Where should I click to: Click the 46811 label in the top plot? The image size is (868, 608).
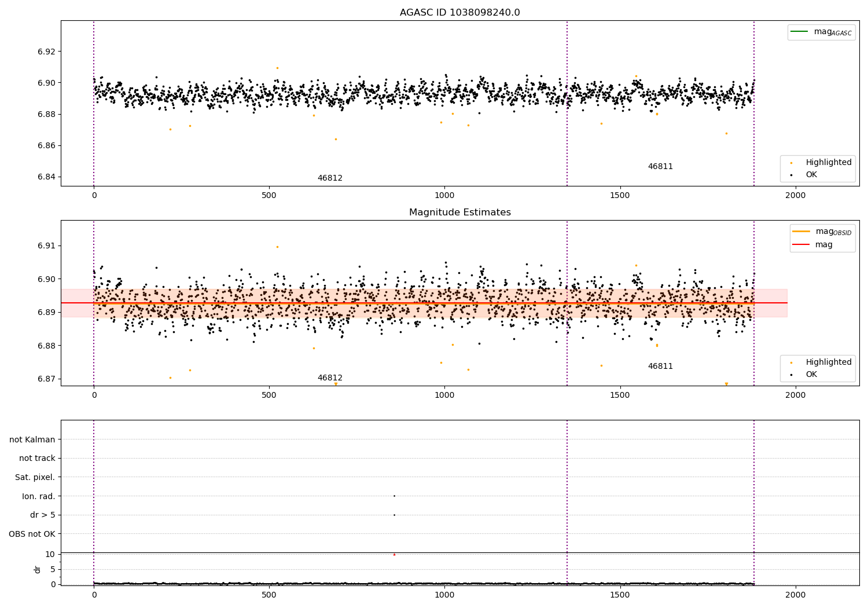click(x=660, y=166)
